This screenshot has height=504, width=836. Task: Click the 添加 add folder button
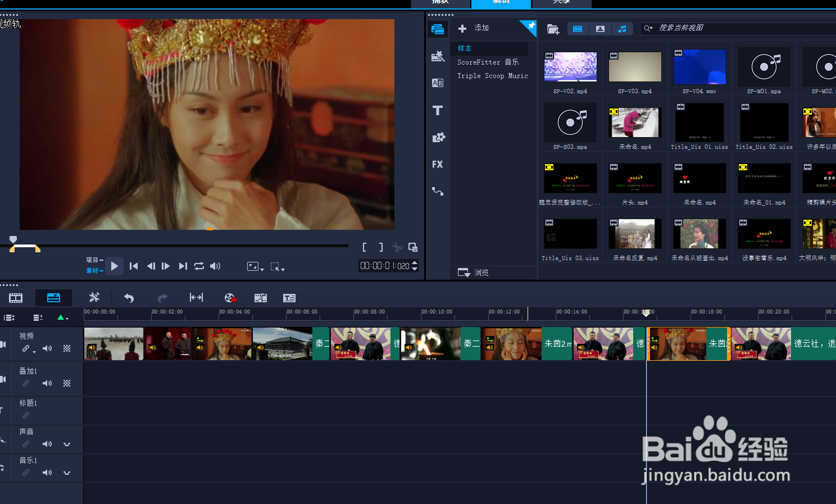474,28
